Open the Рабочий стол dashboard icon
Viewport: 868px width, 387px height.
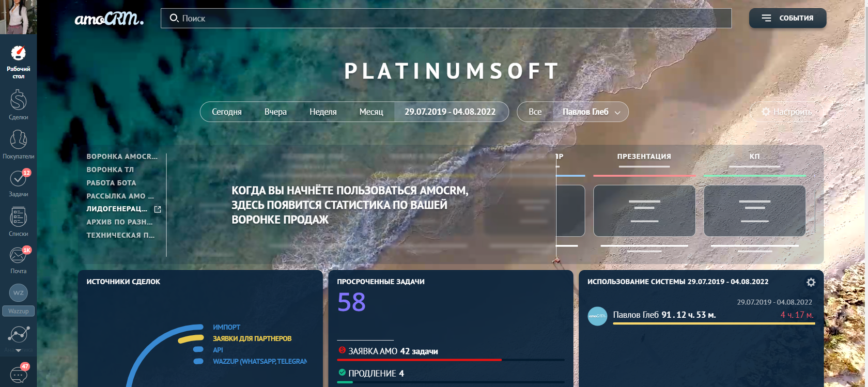pos(18,53)
